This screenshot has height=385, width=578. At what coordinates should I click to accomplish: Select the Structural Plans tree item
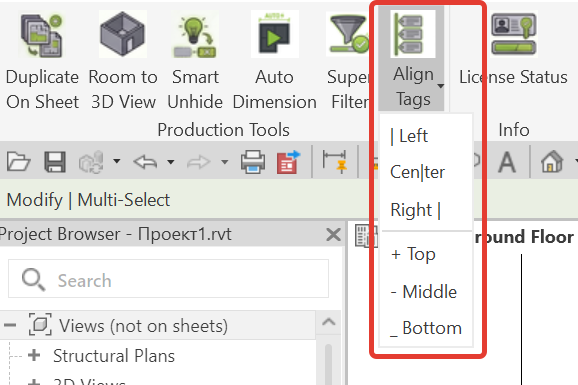click(114, 356)
